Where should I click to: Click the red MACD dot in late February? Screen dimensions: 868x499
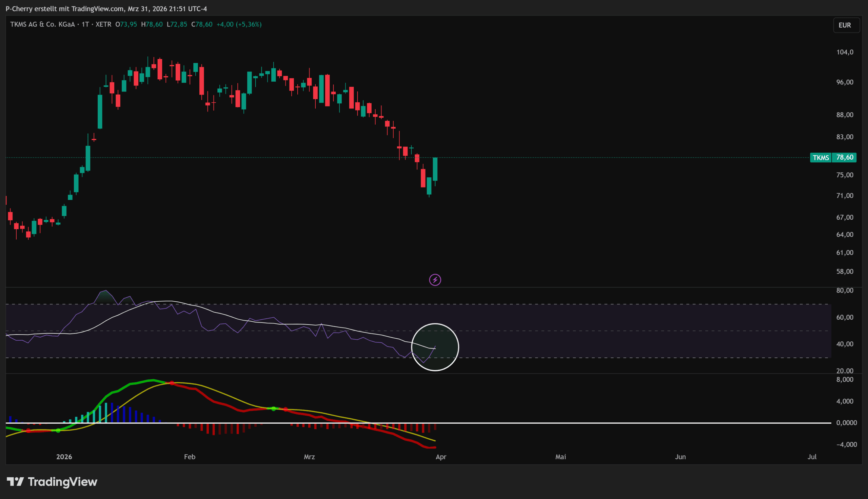pyautogui.click(x=285, y=409)
